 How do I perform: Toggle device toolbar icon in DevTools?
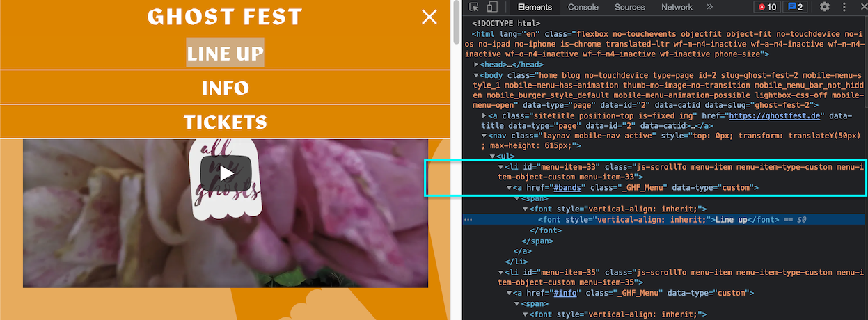click(492, 7)
